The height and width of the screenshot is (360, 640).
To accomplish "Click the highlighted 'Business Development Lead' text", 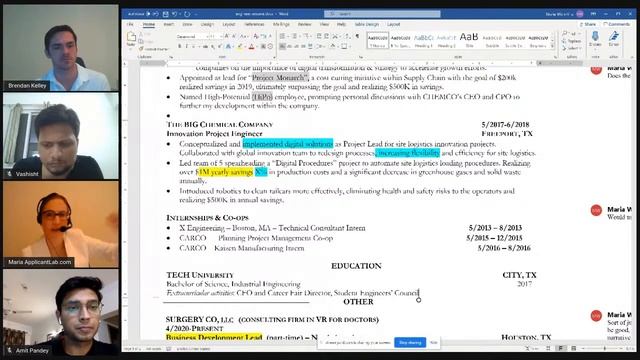I will [x=214, y=337].
